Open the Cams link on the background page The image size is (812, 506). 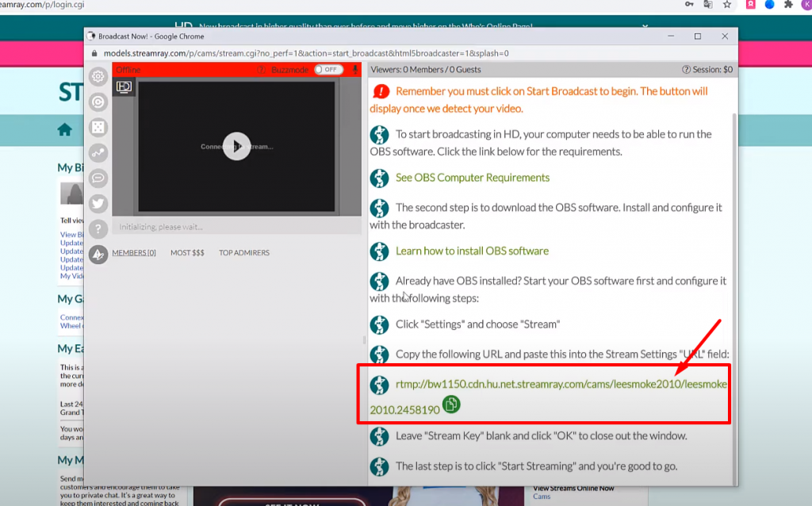[542, 496]
